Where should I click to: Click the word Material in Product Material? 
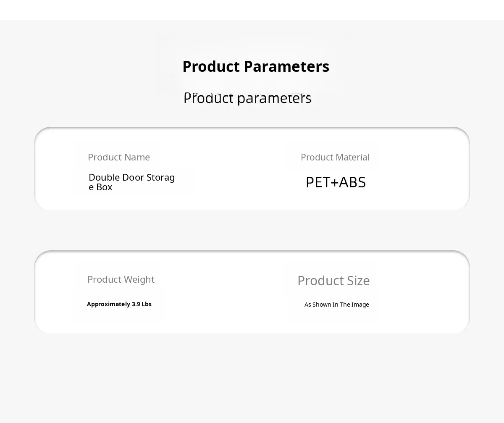click(352, 157)
